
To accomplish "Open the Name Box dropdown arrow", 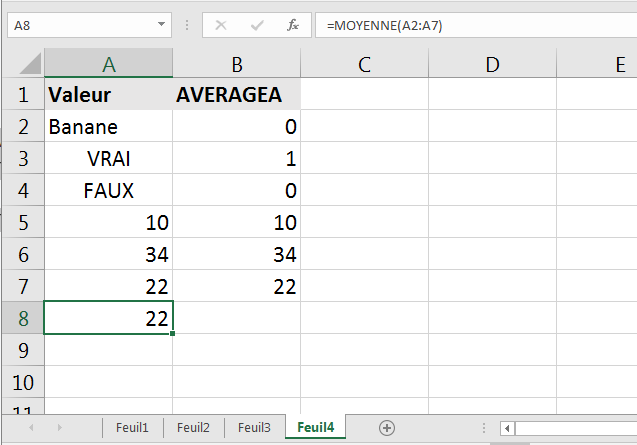I will [x=161, y=25].
